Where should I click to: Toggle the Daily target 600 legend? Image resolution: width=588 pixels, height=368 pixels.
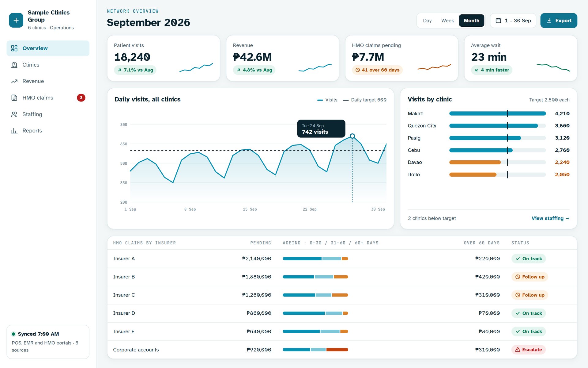tap(364, 100)
